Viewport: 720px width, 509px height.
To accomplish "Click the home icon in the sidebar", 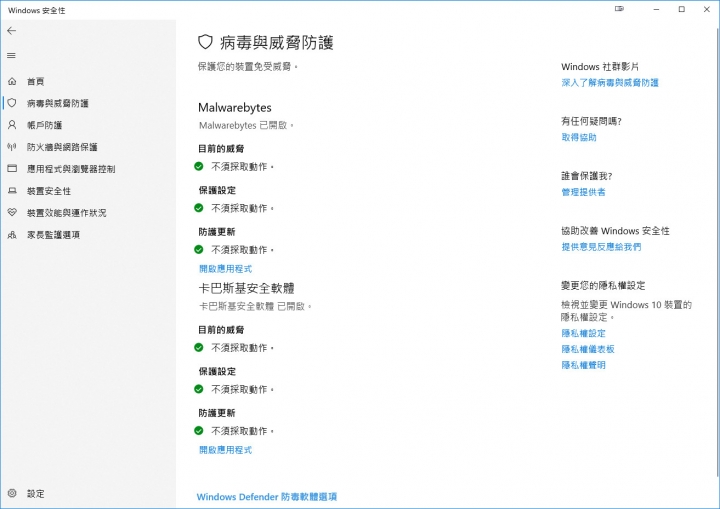I will [x=12, y=81].
